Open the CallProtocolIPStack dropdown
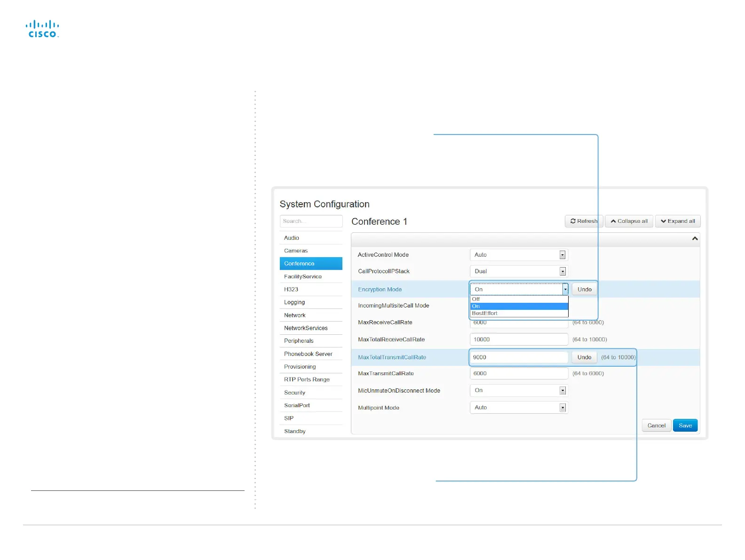The height and width of the screenshot is (560, 745). 519,271
